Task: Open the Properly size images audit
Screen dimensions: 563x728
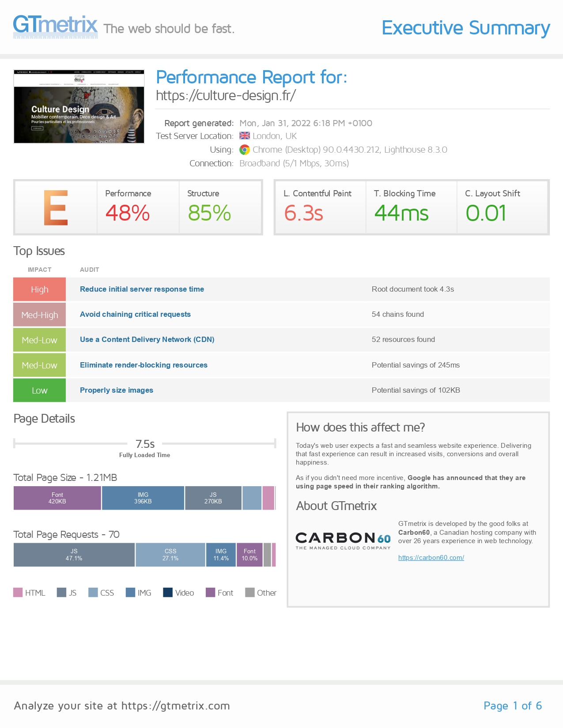Action: (x=117, y=390)
